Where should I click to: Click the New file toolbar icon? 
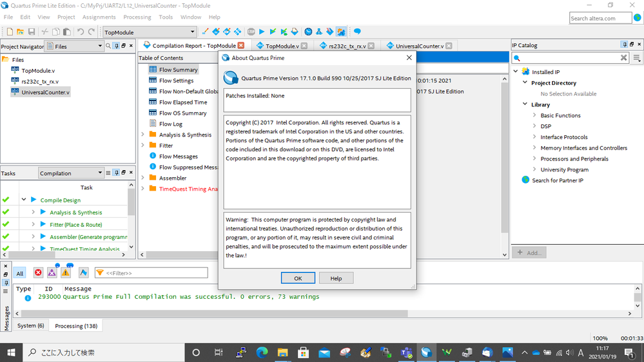tap(10, 32)
